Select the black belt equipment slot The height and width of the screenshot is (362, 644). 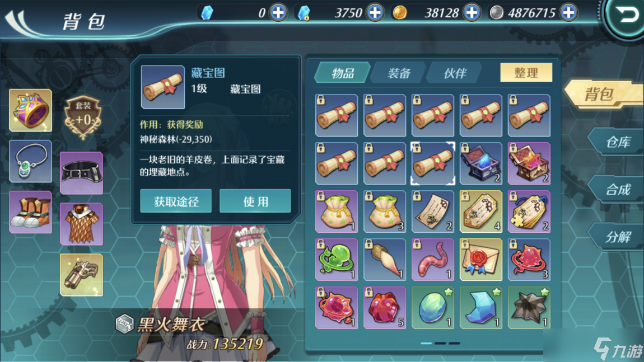click(81, 173)
